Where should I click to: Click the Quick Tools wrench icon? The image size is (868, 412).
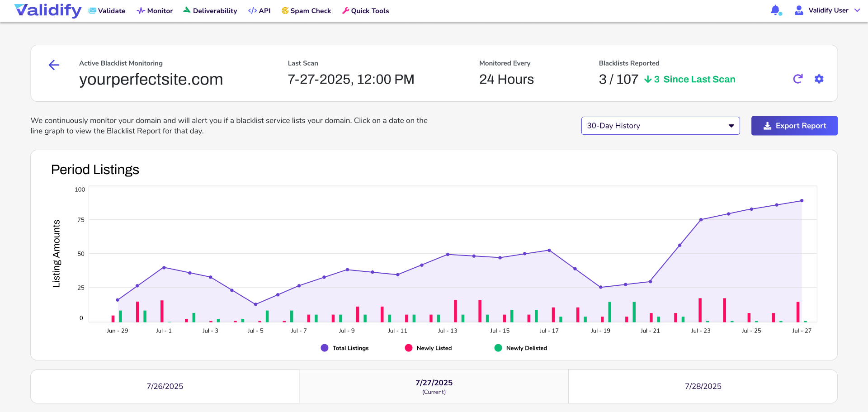(x=345, y=10)
